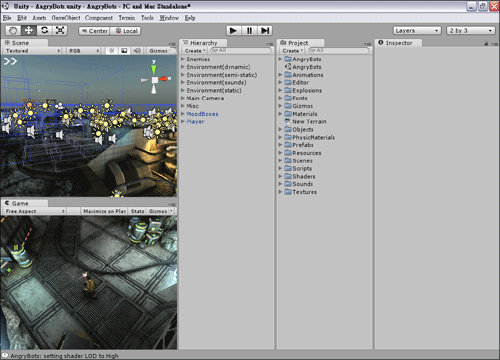
Task: Toggle scene lighting sun icon
Action: (112, 51)
